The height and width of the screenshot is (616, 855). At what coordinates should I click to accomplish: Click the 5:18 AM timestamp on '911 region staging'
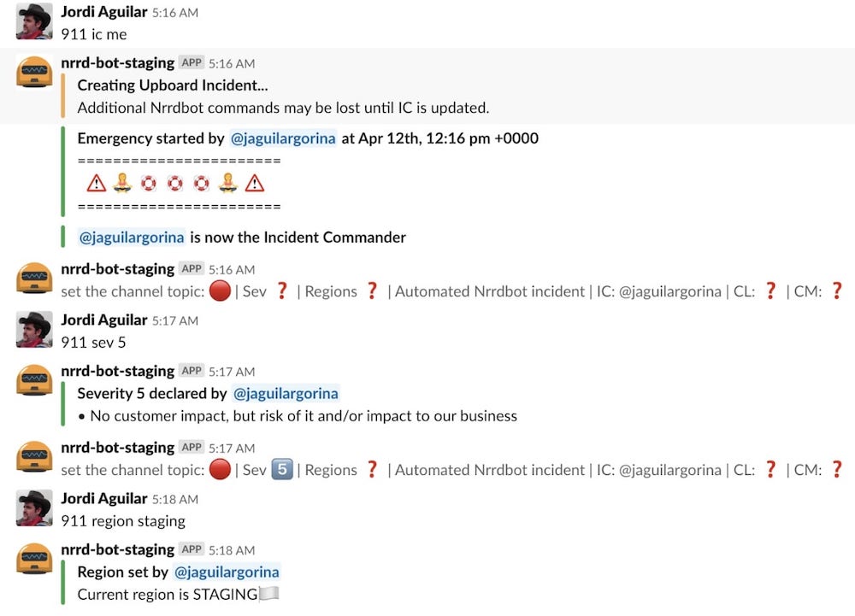click(x=174, y=499)
